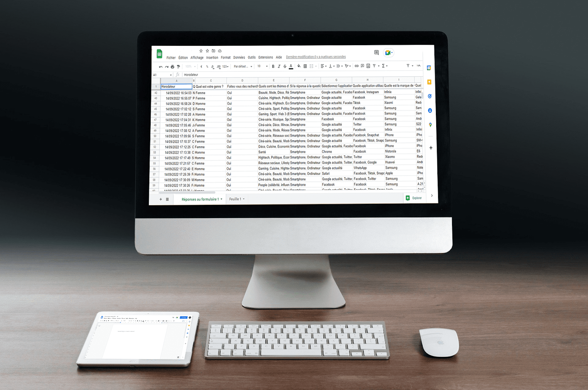Open the Aide menu
588x390 pixels.
(x=279, y=57)
